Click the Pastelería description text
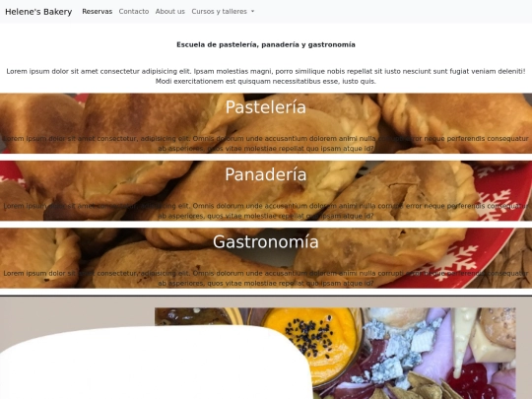This screenshot has height=399, width=532. pos(266,144)
